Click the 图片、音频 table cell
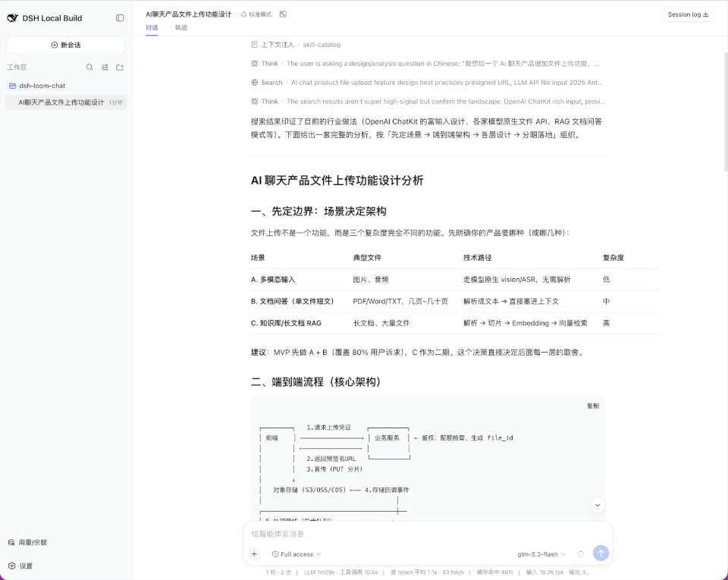Image resolution: width=728 pixels, height=580 pixels. click(371, 279)
